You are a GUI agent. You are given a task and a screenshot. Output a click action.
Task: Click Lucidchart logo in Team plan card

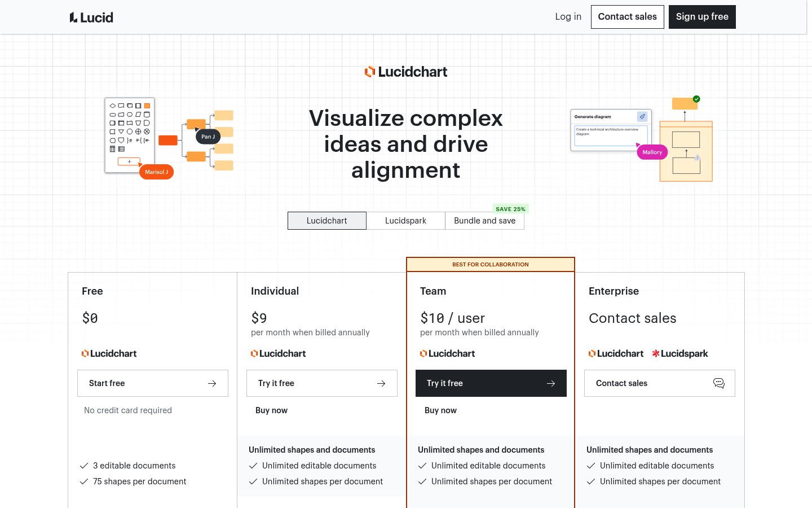point(448,353)
